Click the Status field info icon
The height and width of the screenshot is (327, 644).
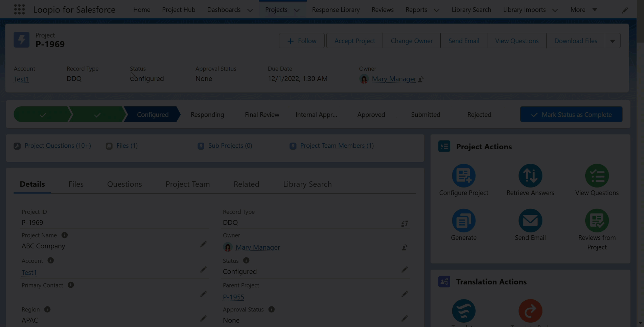point(246,260)
